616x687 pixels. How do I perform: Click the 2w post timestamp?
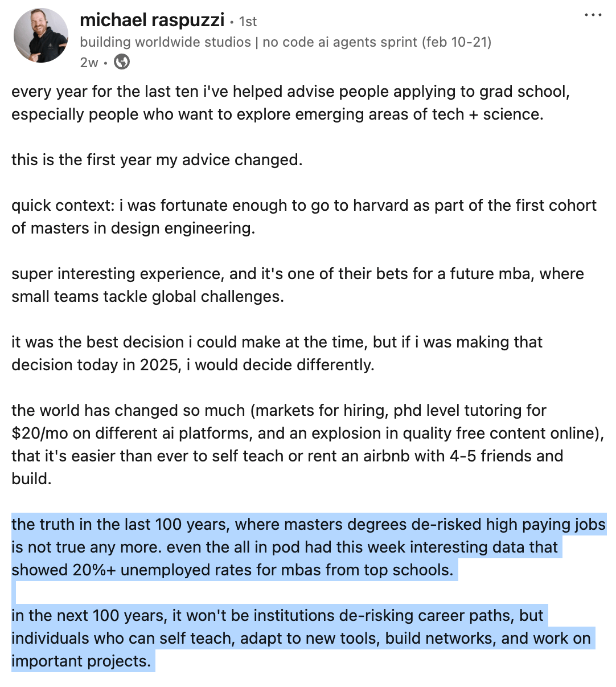tap(89, 63)
